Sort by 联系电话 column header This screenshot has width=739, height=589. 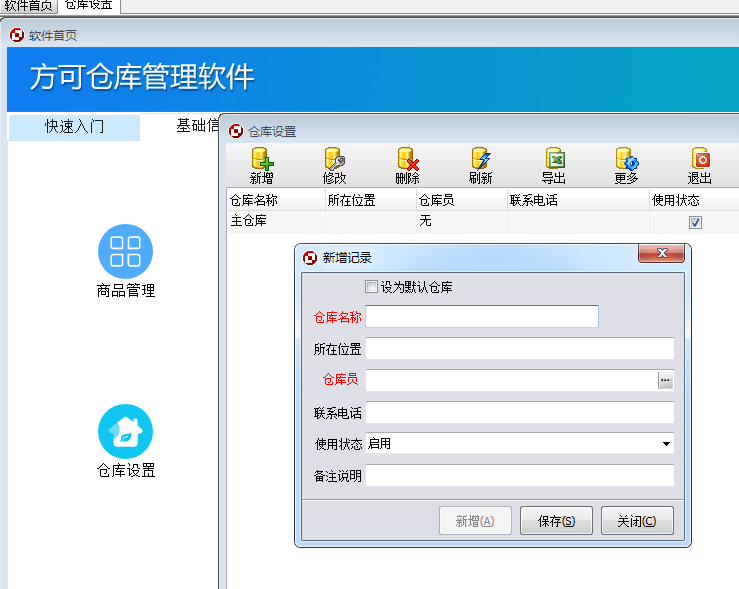578,200
